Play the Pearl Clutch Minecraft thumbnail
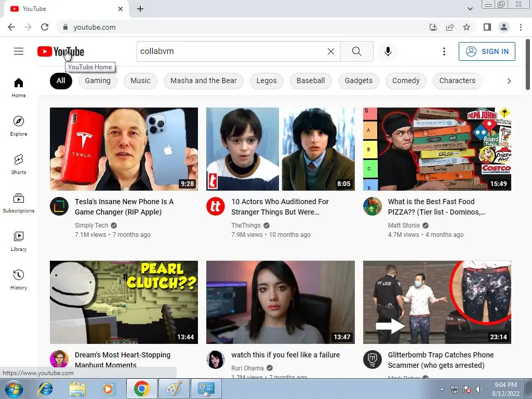This screenshot has height=399, width=532. (124, 302)
